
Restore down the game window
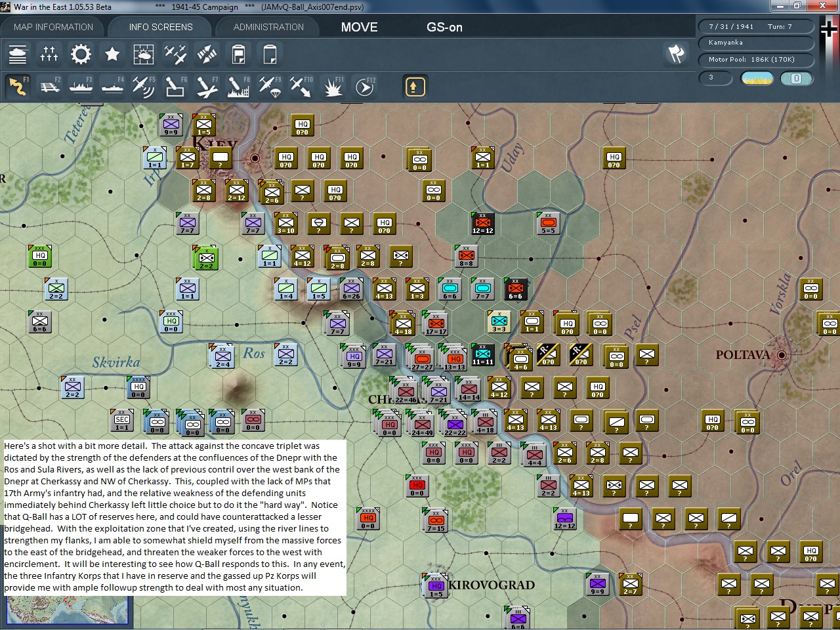tap(797, 6)
